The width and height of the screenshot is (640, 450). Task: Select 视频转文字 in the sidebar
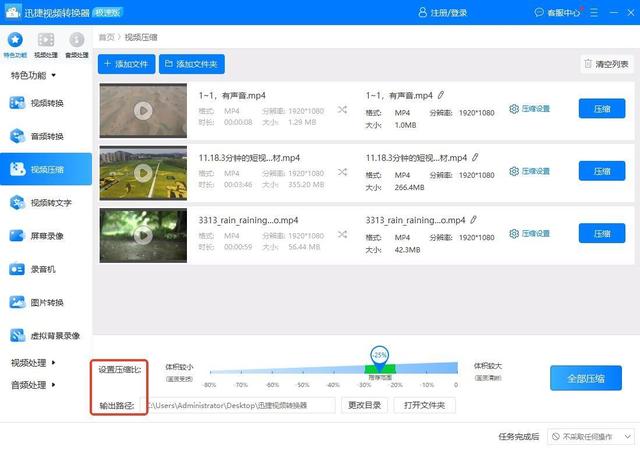[x=46, y=203]
